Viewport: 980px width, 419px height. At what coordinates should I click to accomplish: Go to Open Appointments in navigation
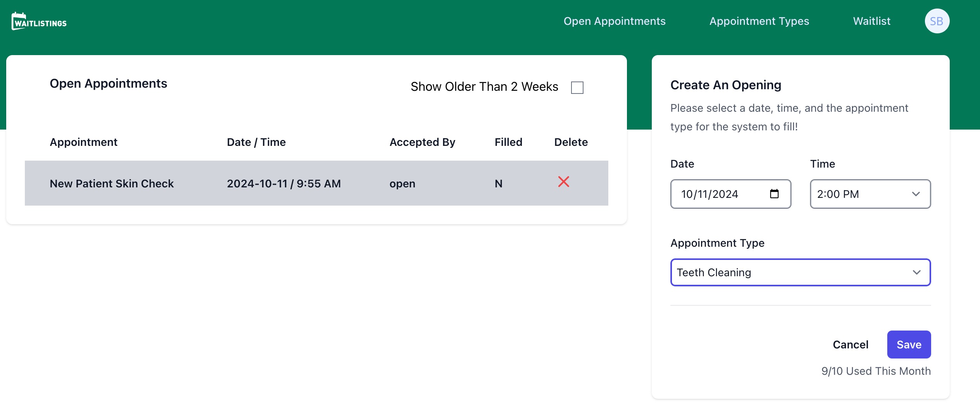(614, 21)
